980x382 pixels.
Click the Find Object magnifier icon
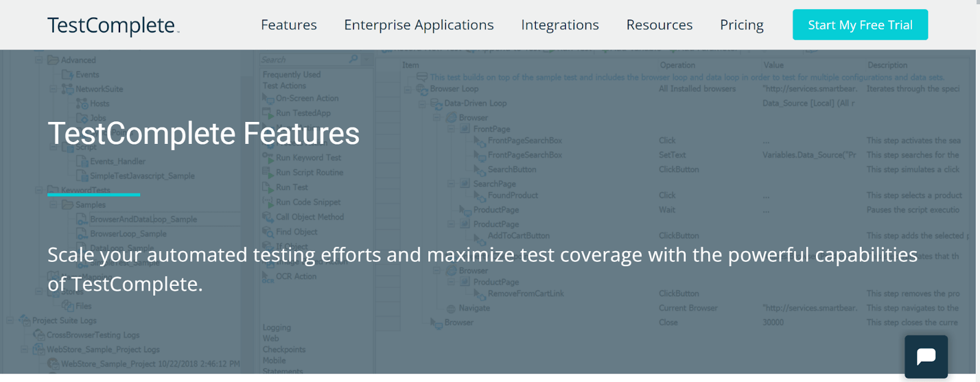coord(268,232)
